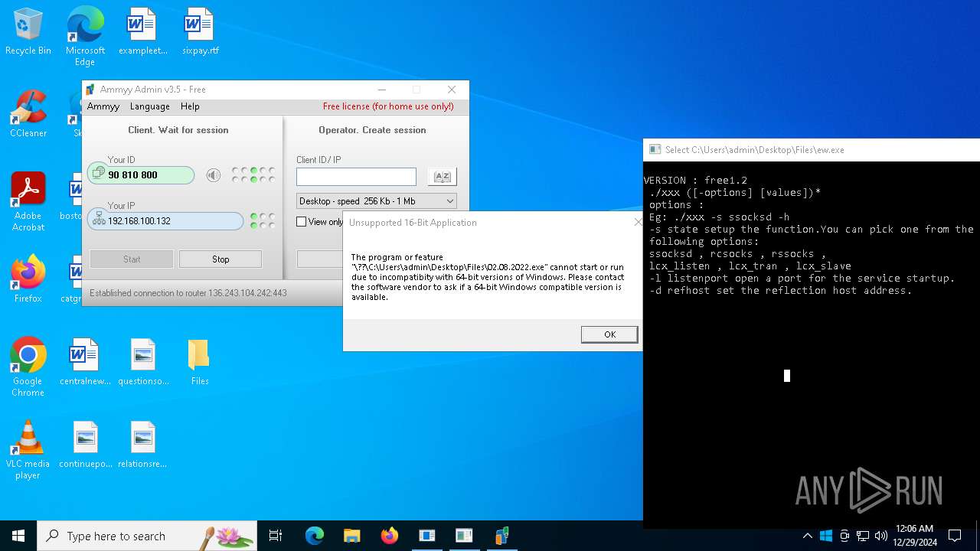The height and width of the screenshot is (551, 980).
Task: Open the Files folder on the desktop
Action: point(200,362)
